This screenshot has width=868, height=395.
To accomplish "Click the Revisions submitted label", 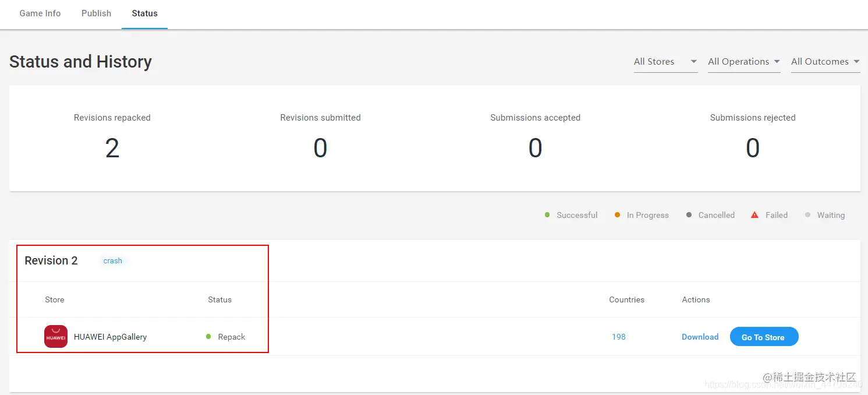I will click(x=320, y=118).
